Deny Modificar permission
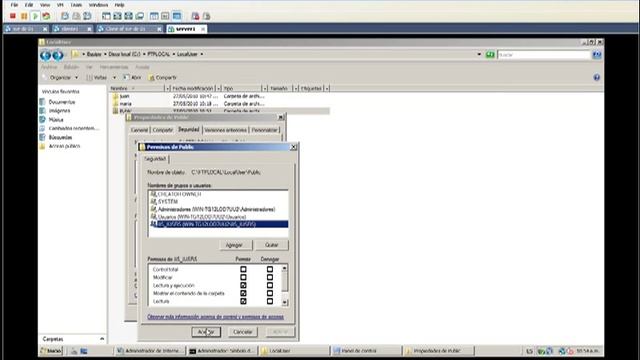The width and height of the screenshot is (640, 360). pyautogui.click(x=270, y=277)
